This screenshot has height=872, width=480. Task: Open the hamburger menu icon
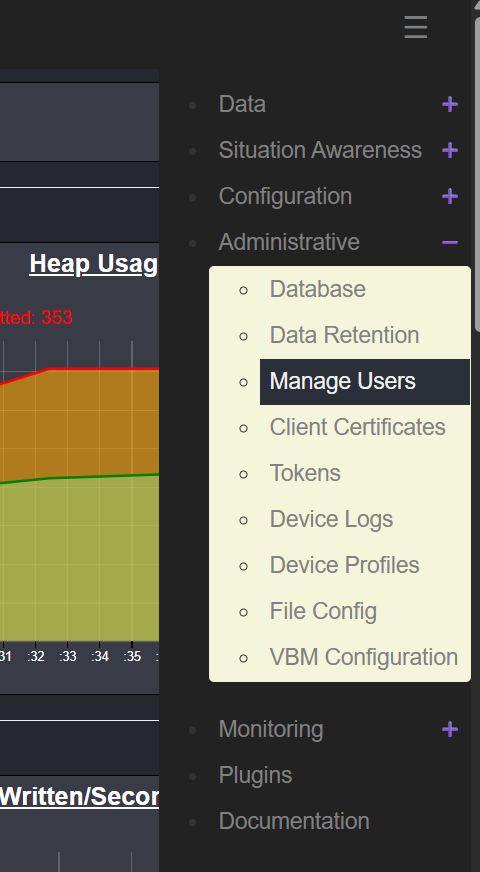415,27
